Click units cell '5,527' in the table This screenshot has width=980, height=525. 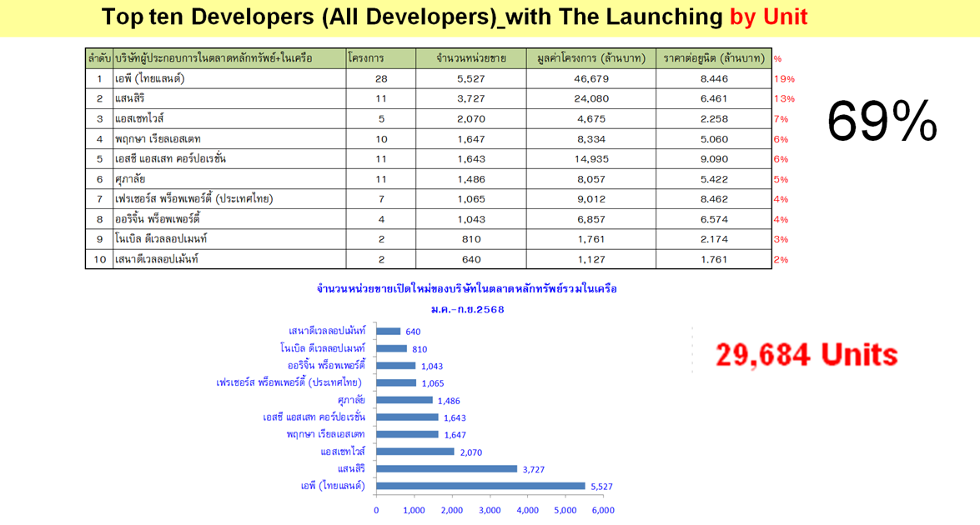click(470, 78)
